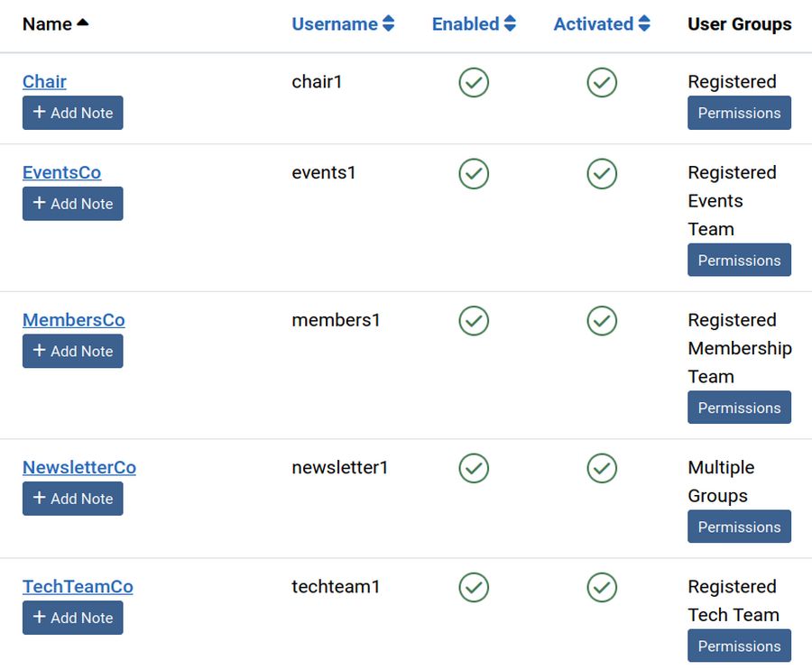The image size is (812, 669).
Task: Click Enabled check icon for NewsletterCo
Action: tap(474, 468)
